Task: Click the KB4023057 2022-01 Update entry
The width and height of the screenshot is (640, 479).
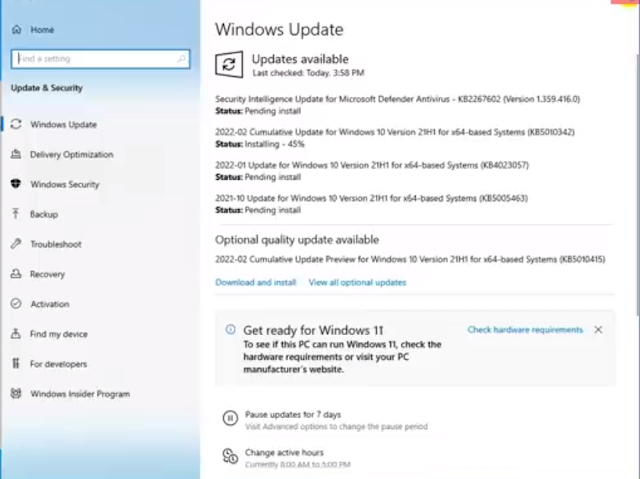Action: (x=372, y=165)
